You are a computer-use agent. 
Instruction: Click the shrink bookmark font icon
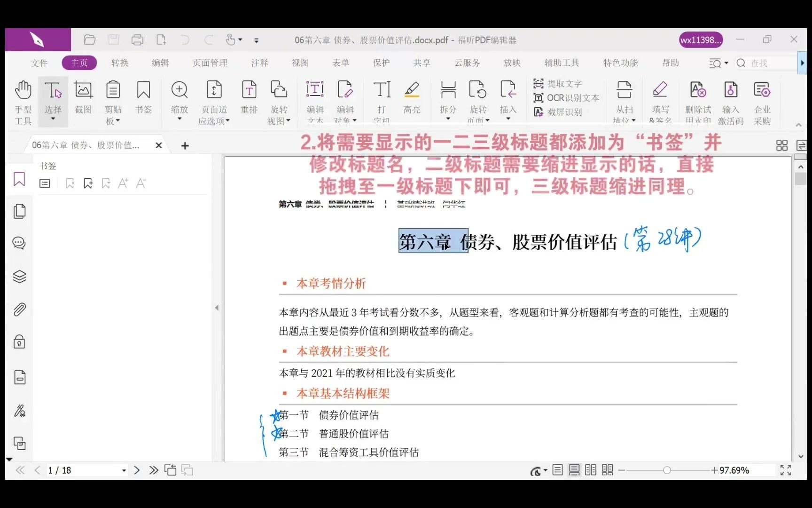(141, 183)
